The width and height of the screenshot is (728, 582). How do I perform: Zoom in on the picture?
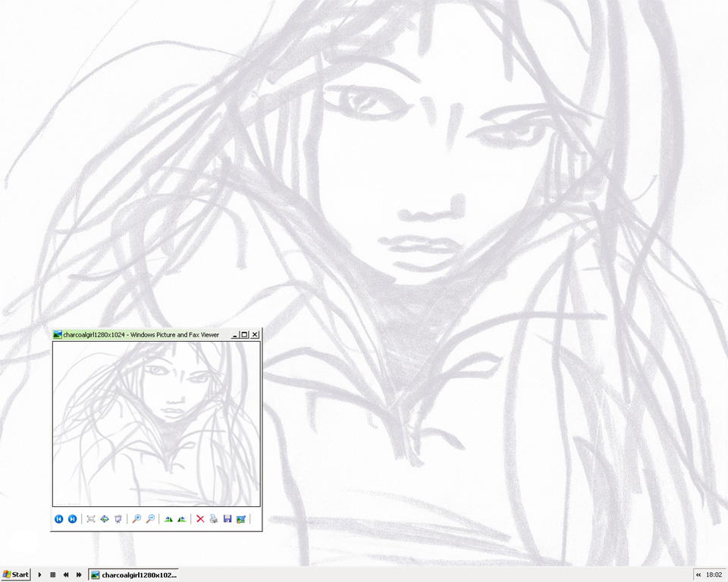click(136, 519)
